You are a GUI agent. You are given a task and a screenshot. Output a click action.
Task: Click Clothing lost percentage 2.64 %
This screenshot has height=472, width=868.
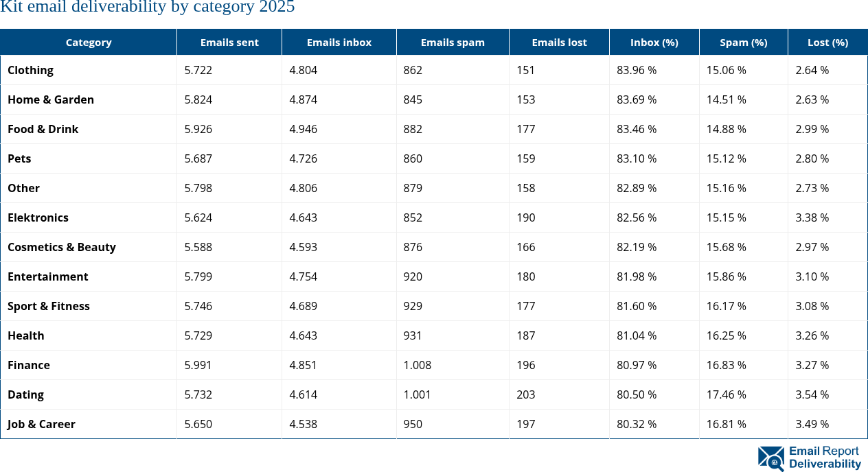[812, 70]
